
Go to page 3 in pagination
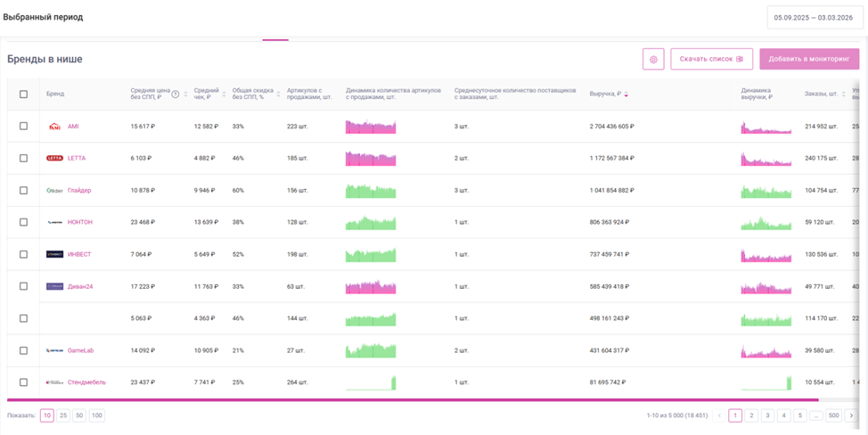point(768,415)
